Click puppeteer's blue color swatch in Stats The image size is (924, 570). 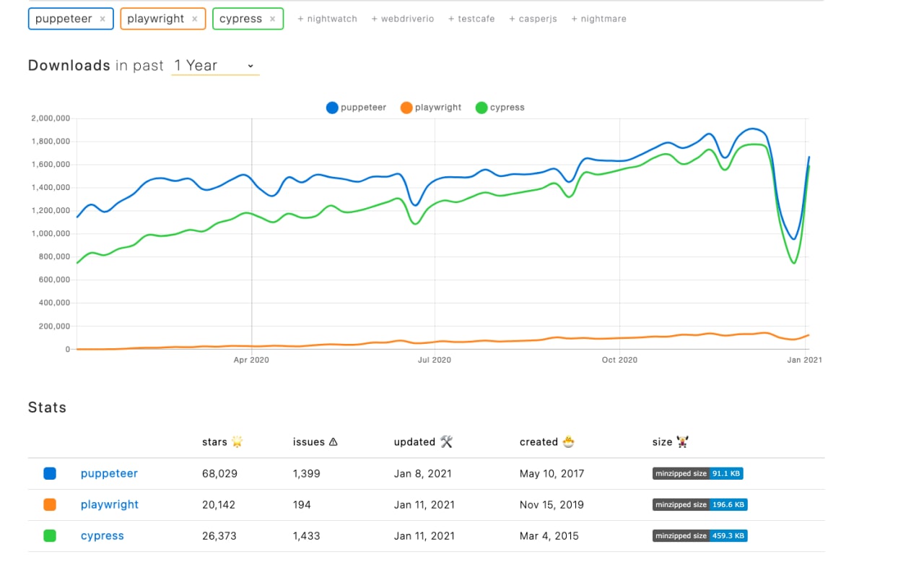point(50,474)
